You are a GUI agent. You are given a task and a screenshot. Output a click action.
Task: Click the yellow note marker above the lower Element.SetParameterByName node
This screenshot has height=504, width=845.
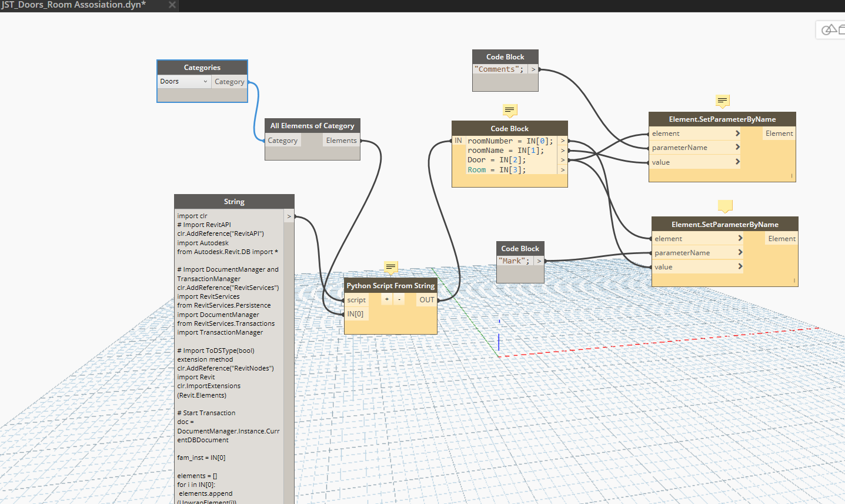coord(725,206)
